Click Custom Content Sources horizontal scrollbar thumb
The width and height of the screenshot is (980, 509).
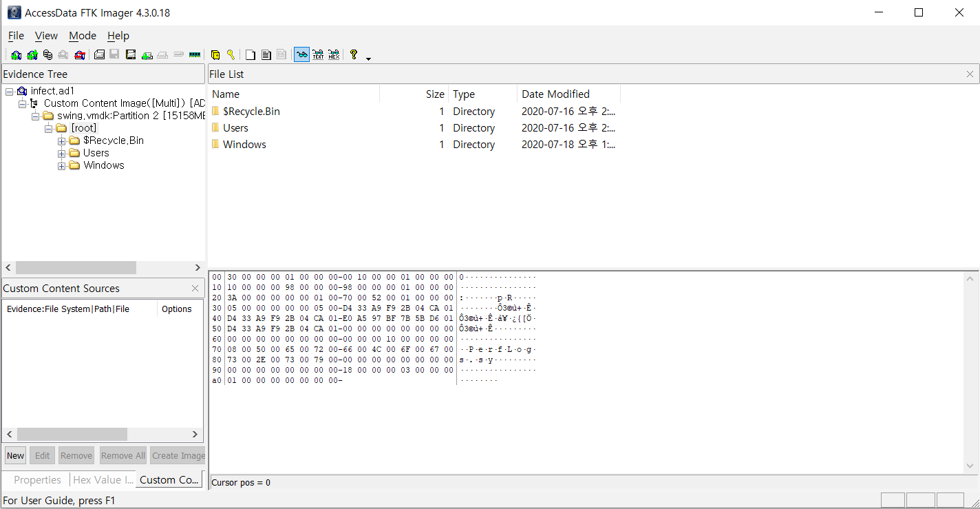point(72,435)
